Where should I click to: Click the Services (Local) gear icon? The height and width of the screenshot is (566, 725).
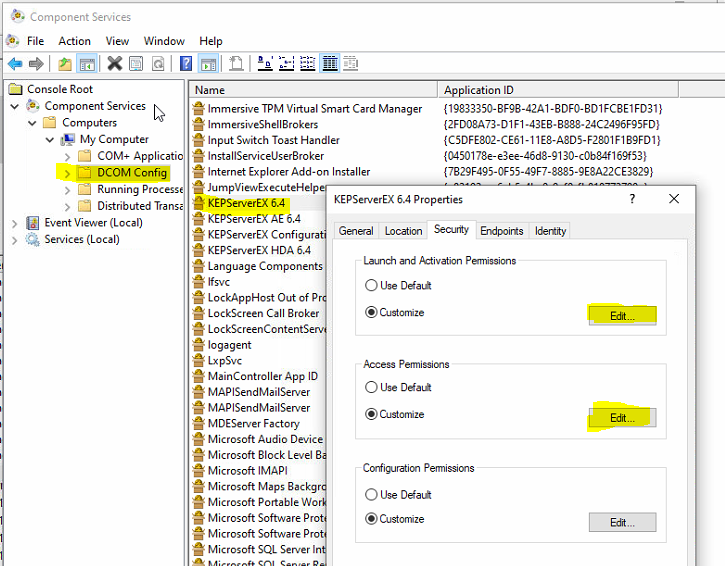(x=33, y=240)
